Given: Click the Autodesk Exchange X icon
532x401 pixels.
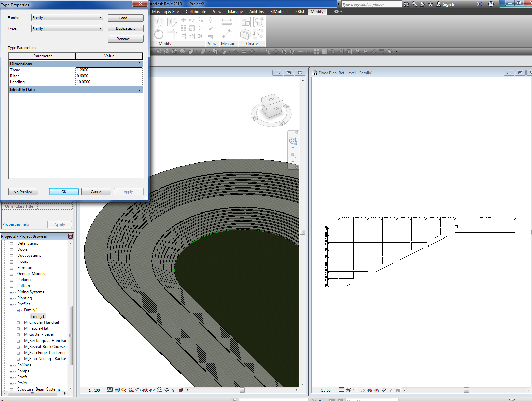Looking at the screenshot, I should pyautogui.click(x=479, y=4).
